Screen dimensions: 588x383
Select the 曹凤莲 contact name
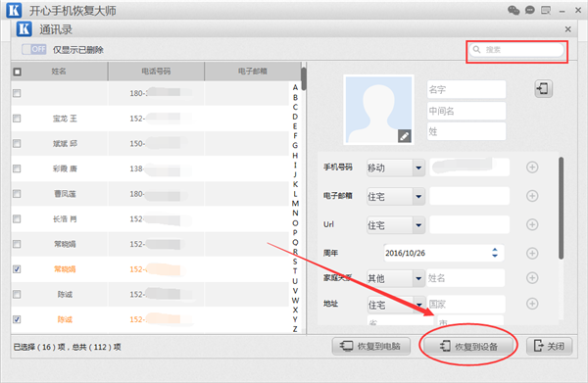point(65,194)
